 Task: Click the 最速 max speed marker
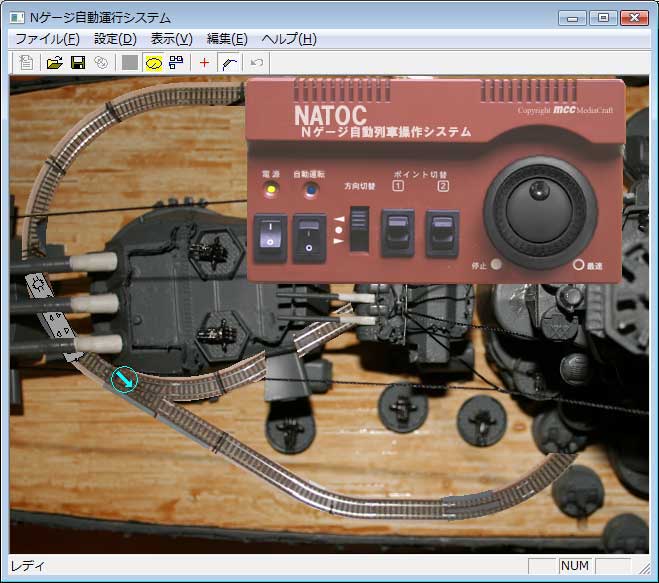(x=578, y=265)
